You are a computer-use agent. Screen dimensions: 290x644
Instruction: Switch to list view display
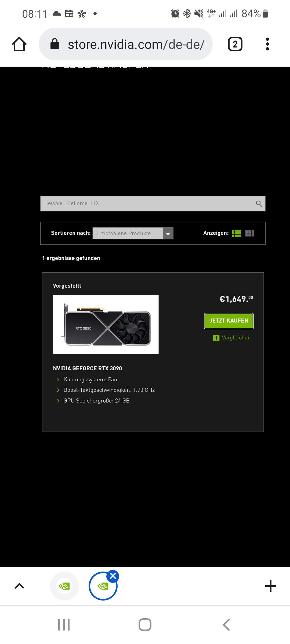pyautogui.click(x=237, y=233)
